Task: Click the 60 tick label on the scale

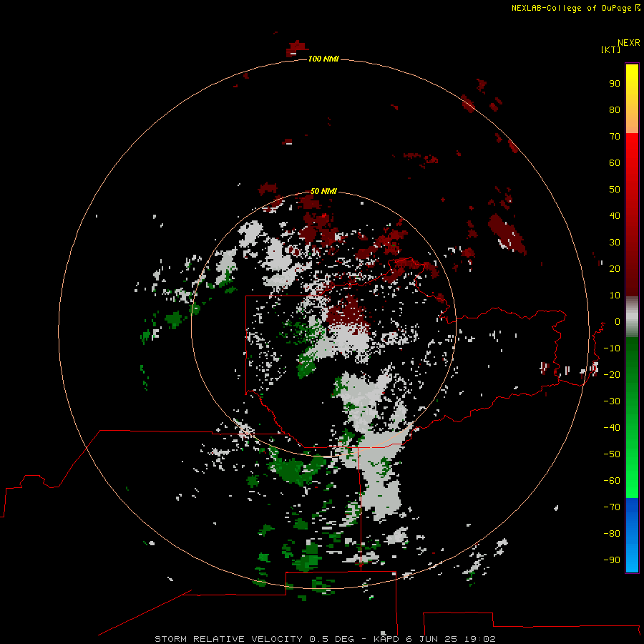Action: [615, 162]
